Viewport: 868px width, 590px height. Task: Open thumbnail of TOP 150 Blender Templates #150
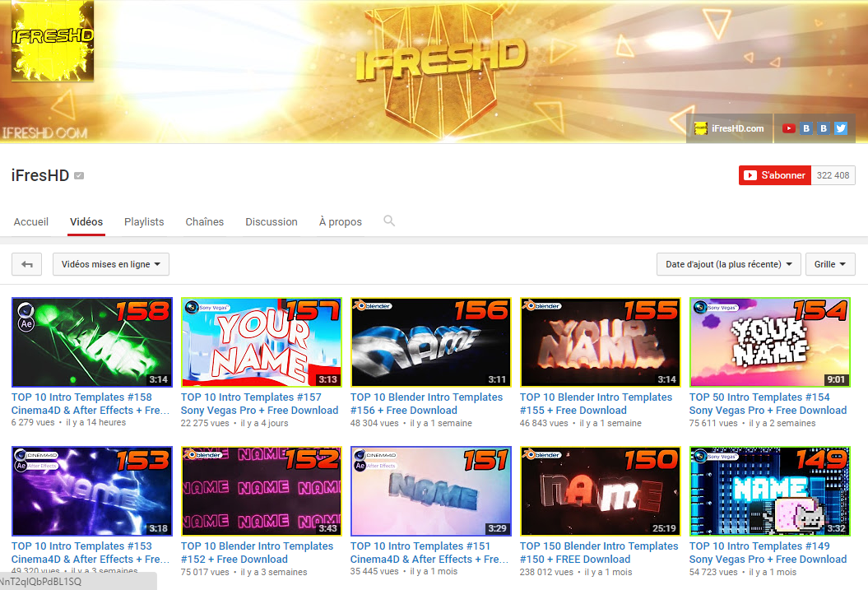click(600, 491)
